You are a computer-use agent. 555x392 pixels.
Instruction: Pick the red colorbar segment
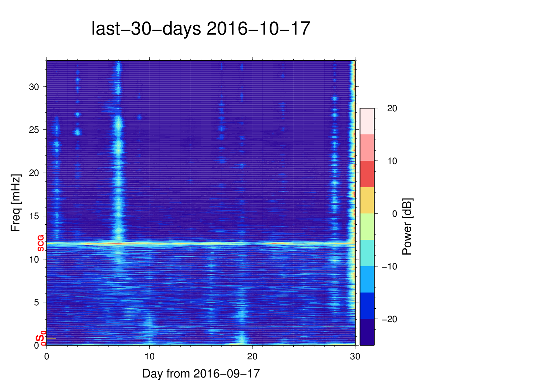(367, 174)
